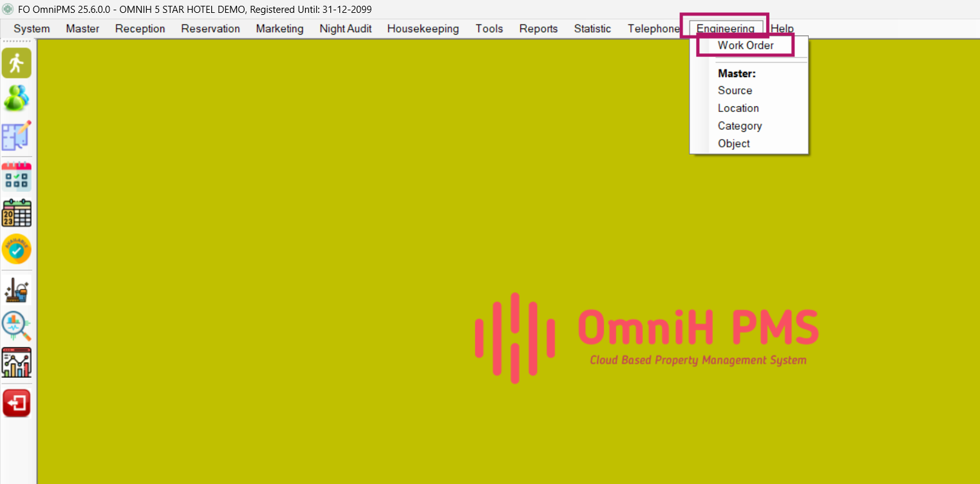Viewport: 980px width, 484px height.
Task: Collapse the Engineering menu
Action: [x=726, y=29]
